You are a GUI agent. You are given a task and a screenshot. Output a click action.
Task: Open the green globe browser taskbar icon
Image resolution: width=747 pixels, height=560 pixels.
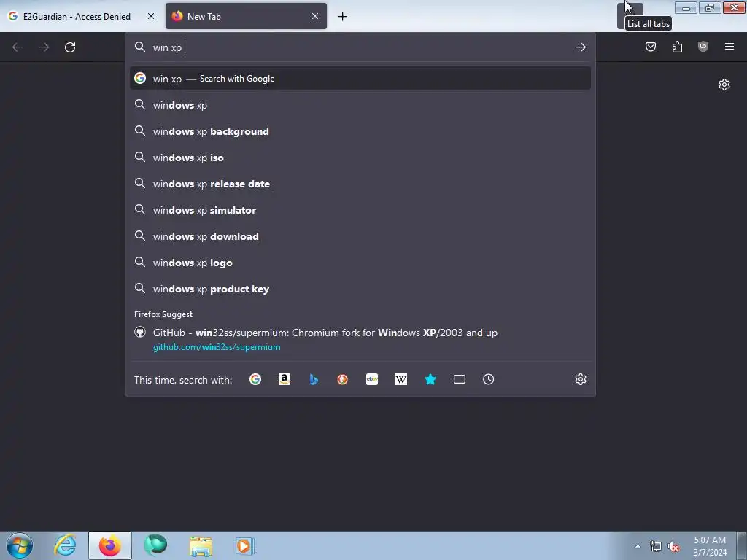point(155,545)
